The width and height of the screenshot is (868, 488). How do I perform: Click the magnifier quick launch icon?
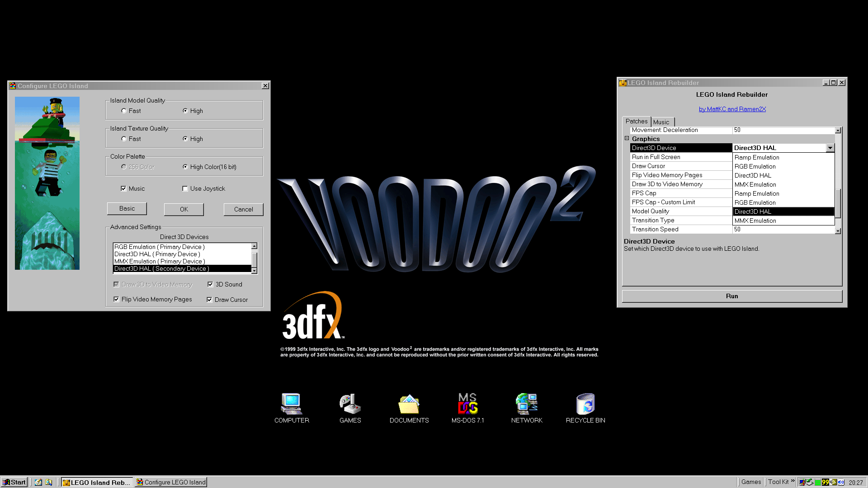pyautogui.click(x=49, y=482)
